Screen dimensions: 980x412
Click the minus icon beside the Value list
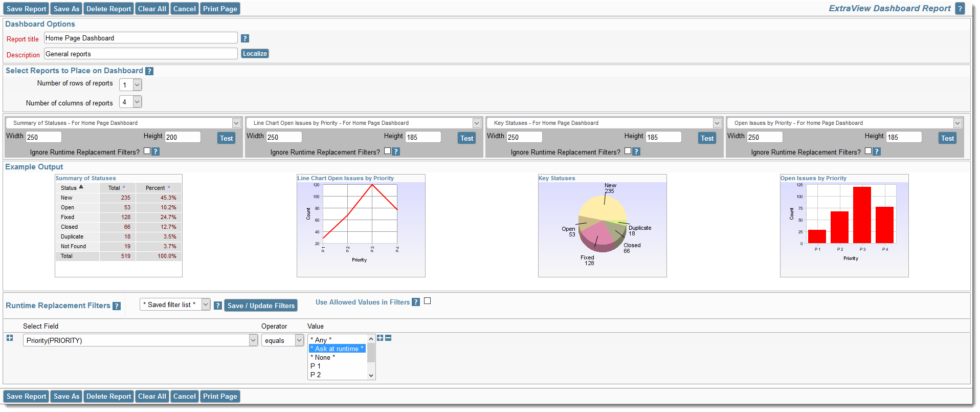click(388, 338)
